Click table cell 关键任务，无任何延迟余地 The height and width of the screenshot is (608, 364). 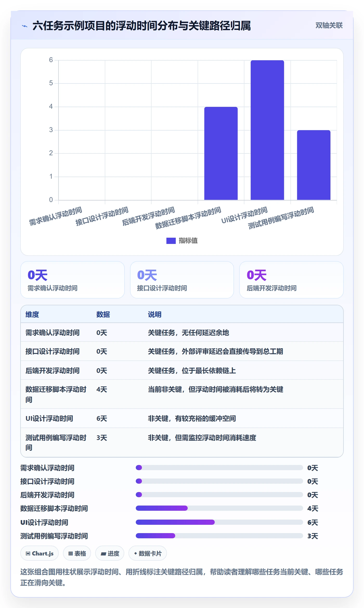pos(188,333)
